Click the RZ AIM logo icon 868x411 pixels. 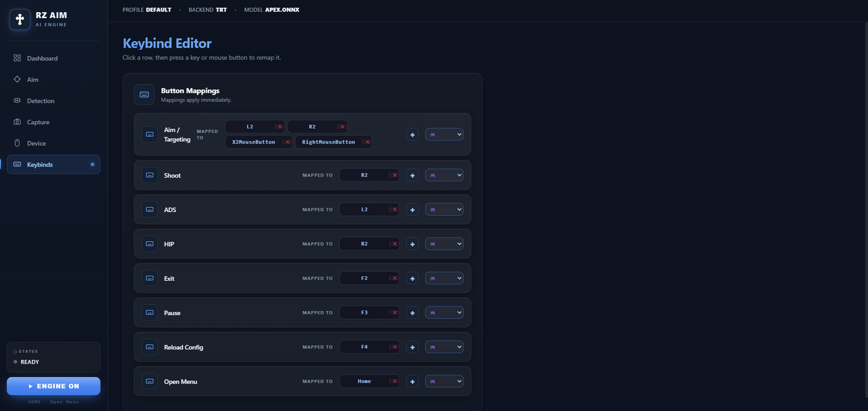tap(20, 19)
